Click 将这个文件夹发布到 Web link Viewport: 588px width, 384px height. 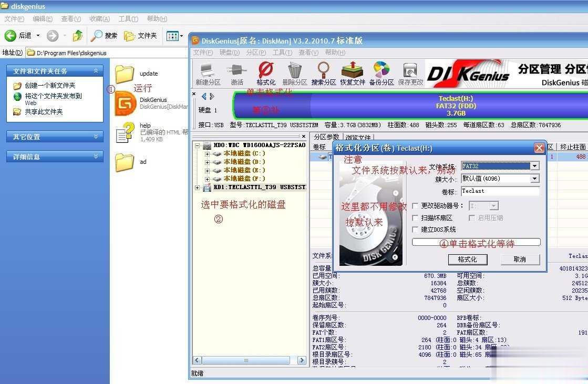(x=53, y=99)
